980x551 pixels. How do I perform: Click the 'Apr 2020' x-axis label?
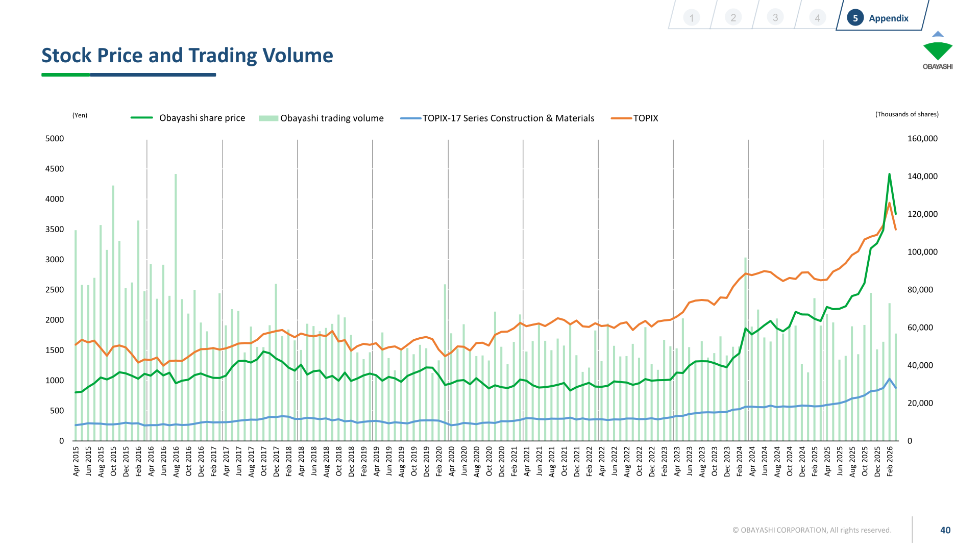point(451,462)
